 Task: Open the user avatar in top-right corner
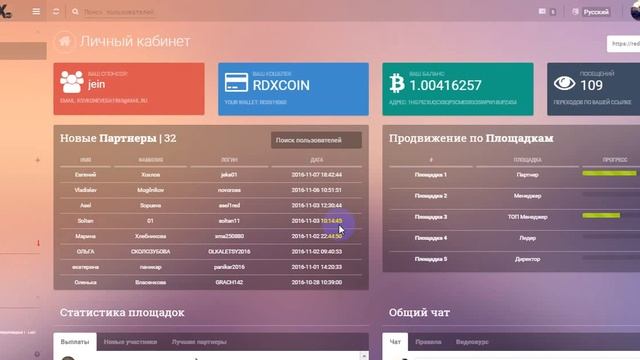pyautogui.click(x=635, y=11)
